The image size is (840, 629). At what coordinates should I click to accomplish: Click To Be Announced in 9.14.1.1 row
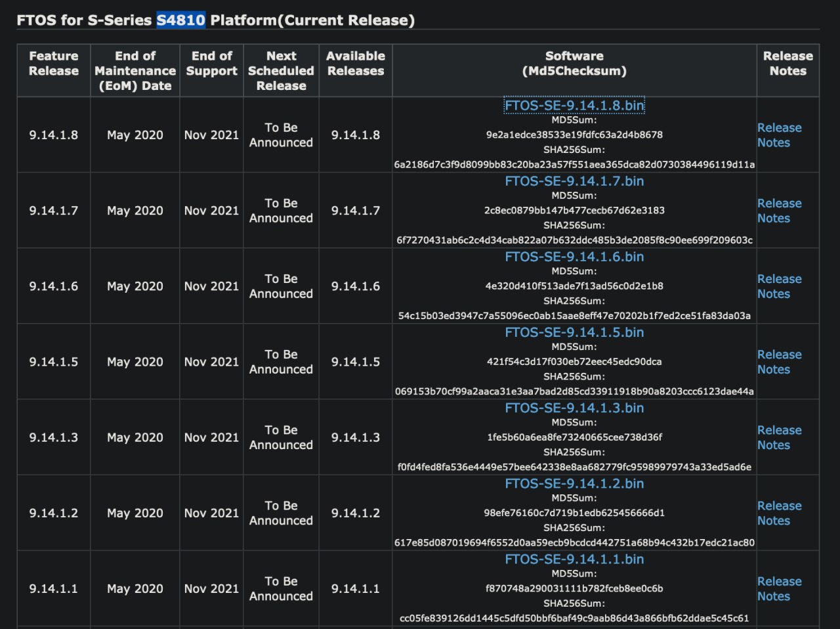[281, 588]
